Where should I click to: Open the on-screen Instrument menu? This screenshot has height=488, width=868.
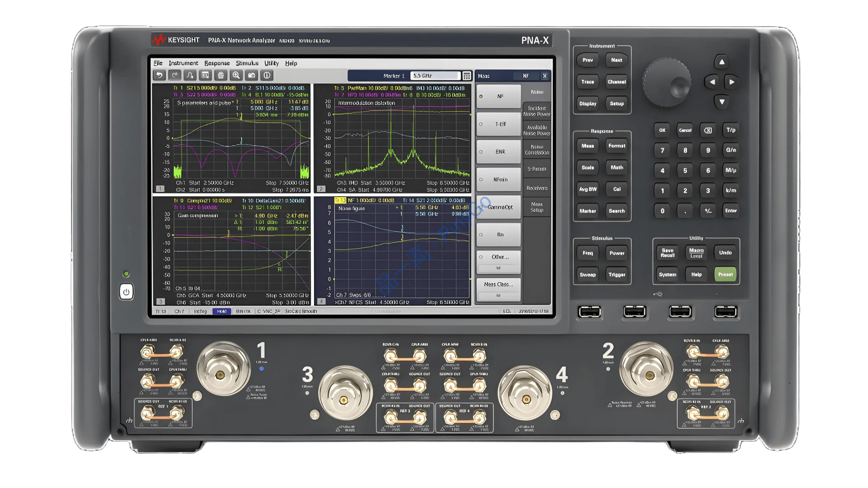183,63
